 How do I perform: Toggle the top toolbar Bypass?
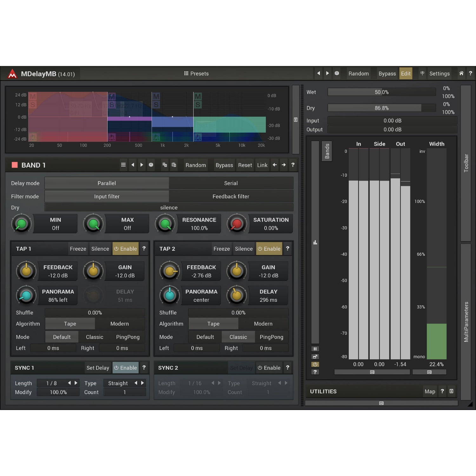pos(387,74)
